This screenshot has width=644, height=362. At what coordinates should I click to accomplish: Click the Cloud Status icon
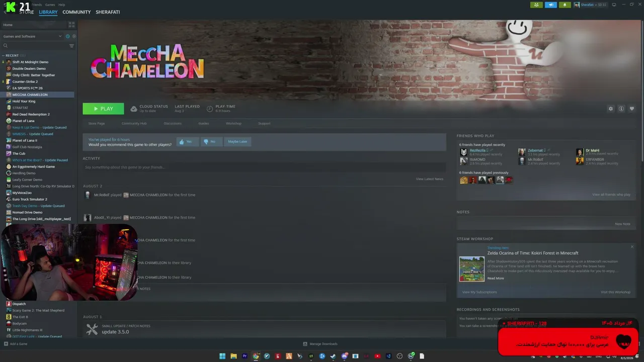[x=134, y=109]
